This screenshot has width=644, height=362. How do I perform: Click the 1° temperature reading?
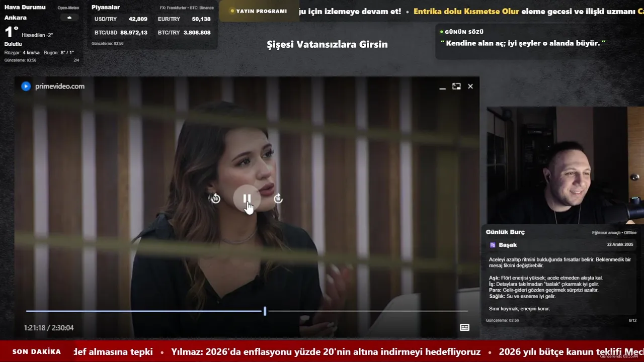[12, 33]
